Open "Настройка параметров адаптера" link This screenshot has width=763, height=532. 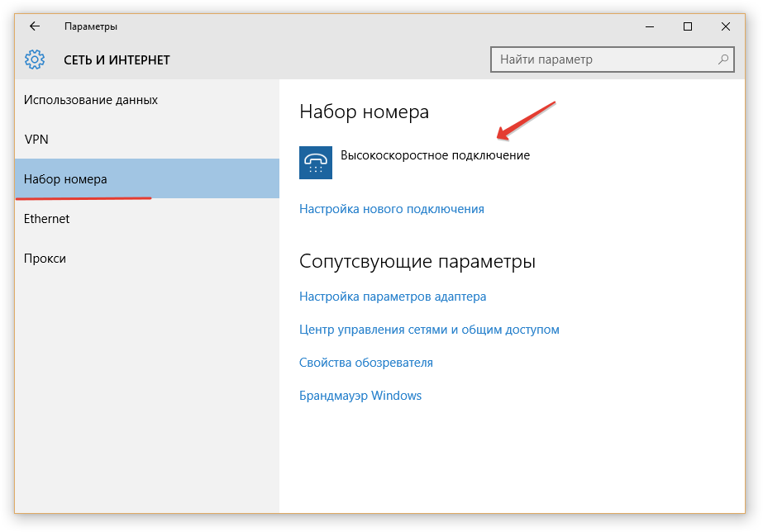392,296
